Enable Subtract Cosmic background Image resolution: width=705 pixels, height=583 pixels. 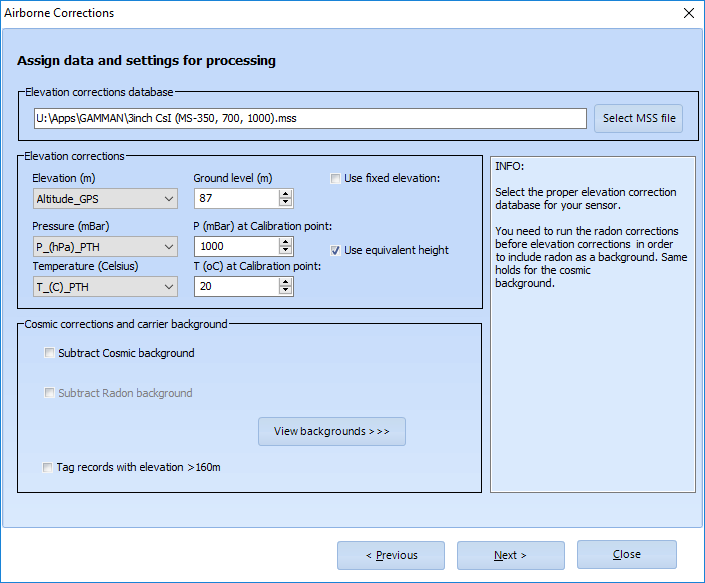(49, 353)
